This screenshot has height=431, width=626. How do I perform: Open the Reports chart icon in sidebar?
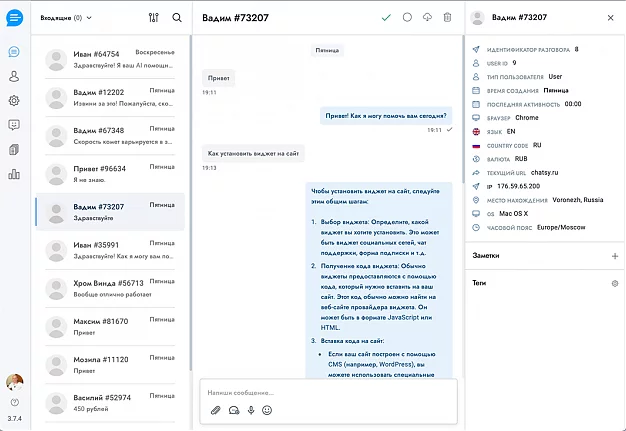[14, 174]
